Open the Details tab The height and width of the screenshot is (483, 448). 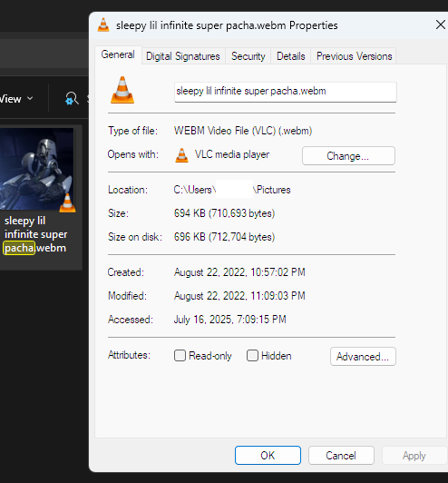pos(291,56)
